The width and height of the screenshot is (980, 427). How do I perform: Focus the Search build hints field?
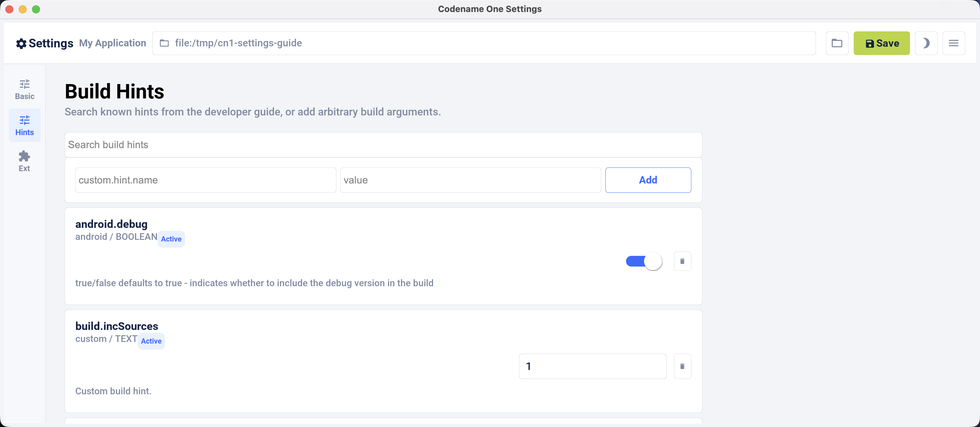point(383,145)
